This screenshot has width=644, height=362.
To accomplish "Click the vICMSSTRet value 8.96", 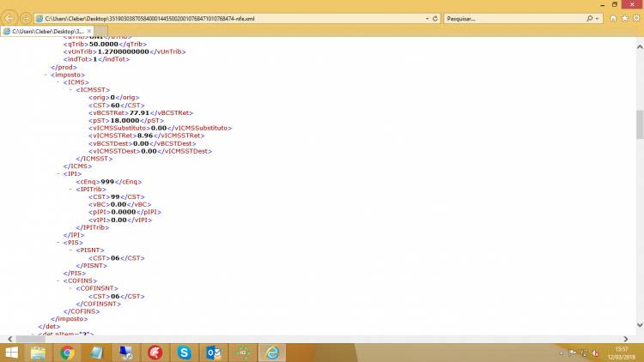I will pyautogui.click(x=145, y=136).
